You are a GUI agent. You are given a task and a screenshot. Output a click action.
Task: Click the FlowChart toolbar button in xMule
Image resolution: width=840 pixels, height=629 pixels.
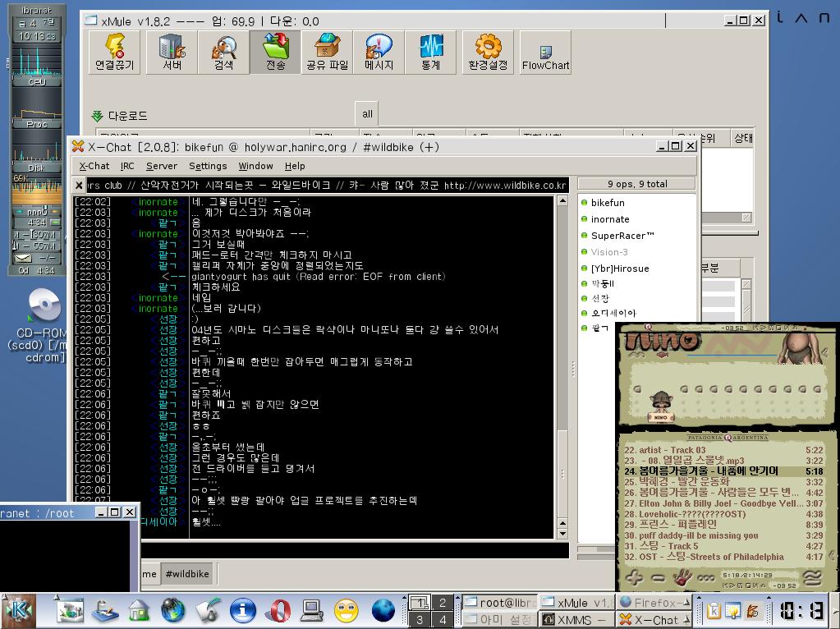[545, 52]
